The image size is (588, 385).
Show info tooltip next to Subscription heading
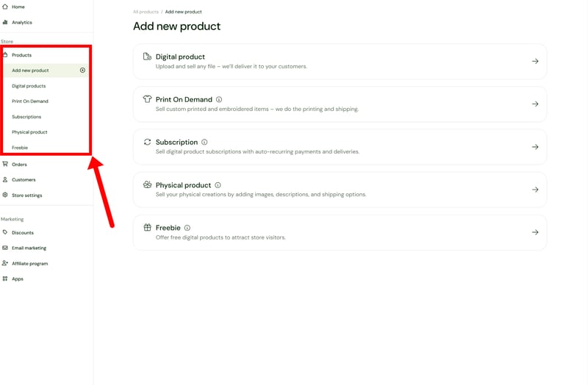[x=204, y=142]
